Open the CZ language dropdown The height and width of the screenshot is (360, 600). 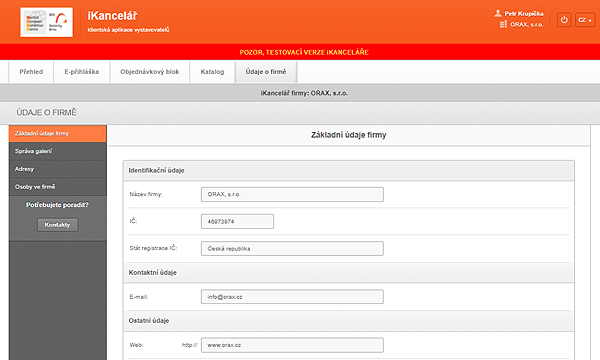tap(585, 20)
